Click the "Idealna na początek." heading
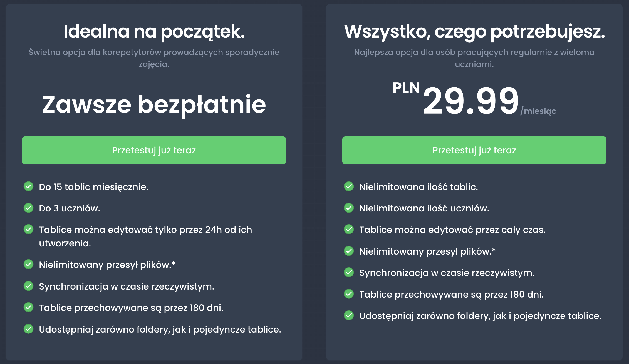Screen dimensions: 629x364 154,31
